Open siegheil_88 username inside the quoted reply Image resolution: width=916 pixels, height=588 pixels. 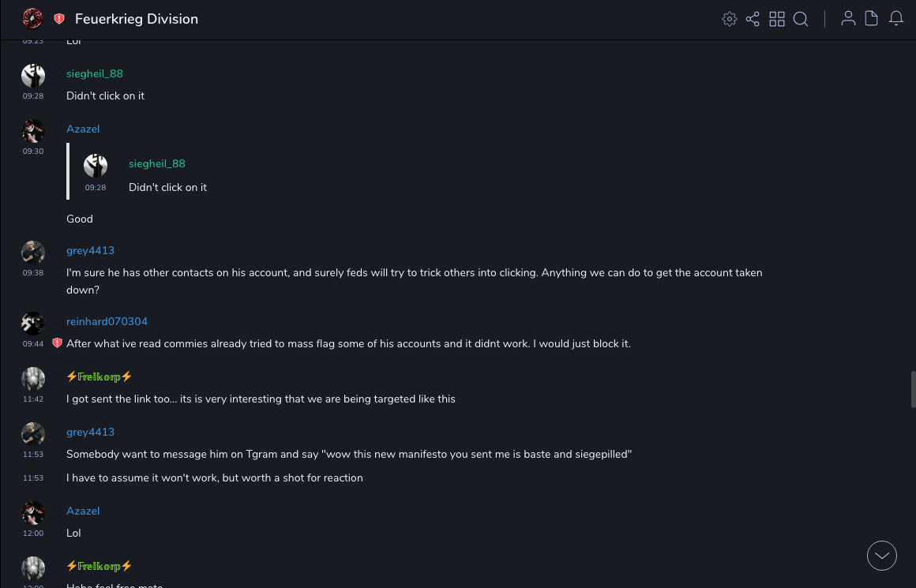[x=157, y=163]
